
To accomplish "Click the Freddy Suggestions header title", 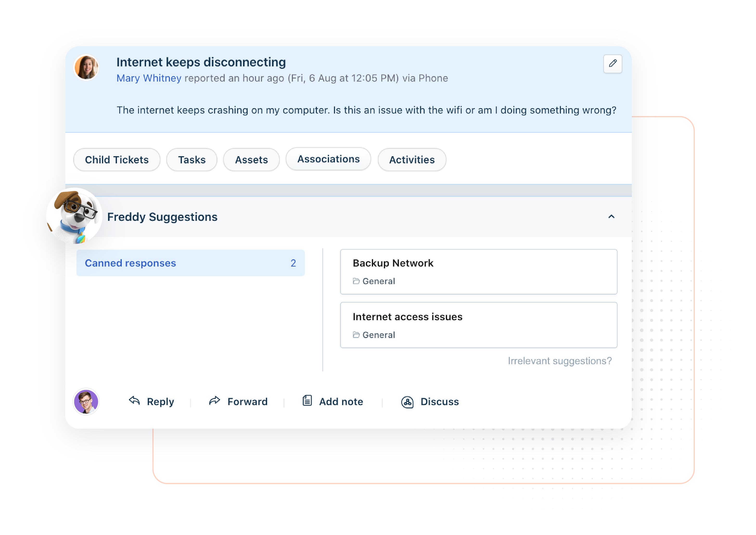I will (x=162, y=217).
